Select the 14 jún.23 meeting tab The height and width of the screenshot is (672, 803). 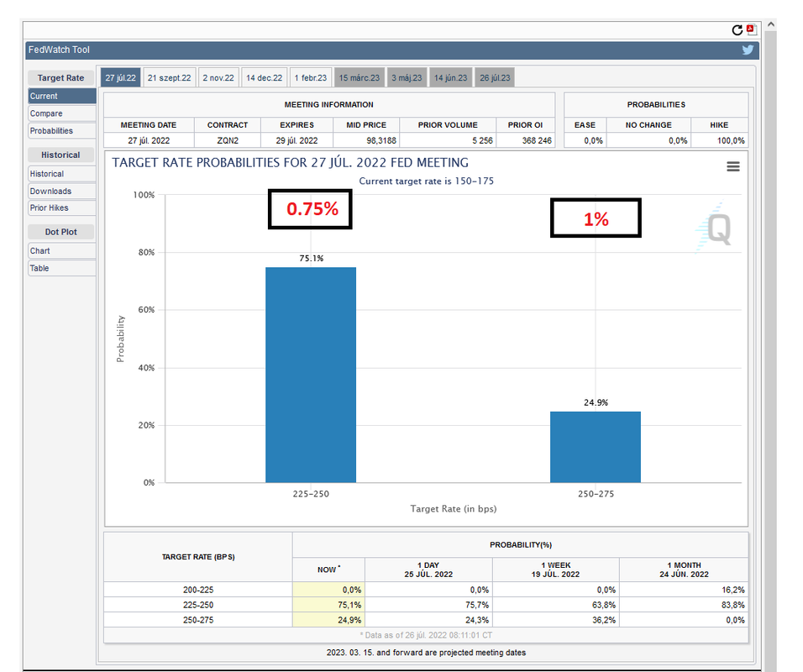(x=451, y=78)
